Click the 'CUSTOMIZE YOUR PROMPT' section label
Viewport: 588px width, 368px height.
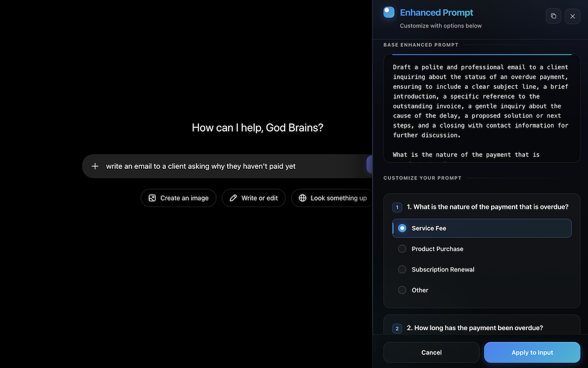[x=423, y=178]
